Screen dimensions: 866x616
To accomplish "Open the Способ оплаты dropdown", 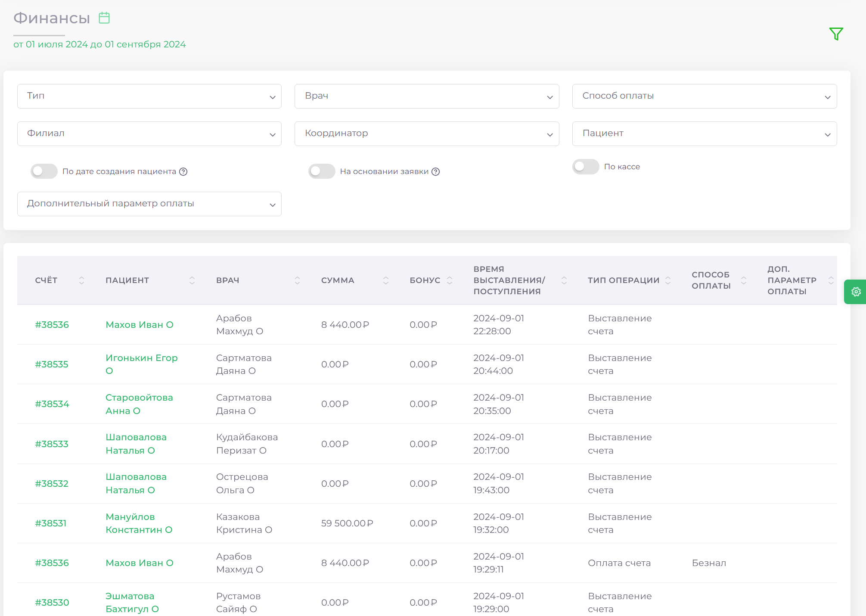I will click(705, 96).
